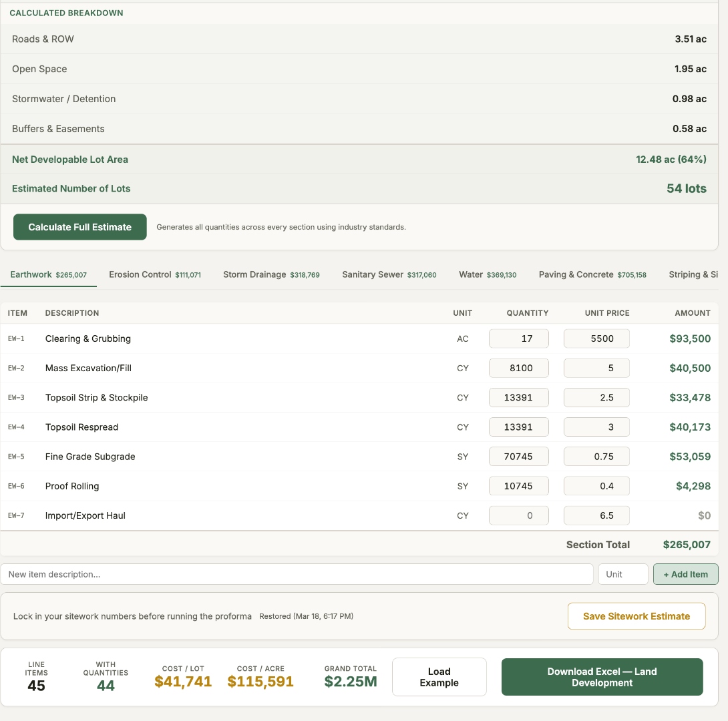Select the Topsoil Strip & Stockpile quantity field

[x=519, y=397]
